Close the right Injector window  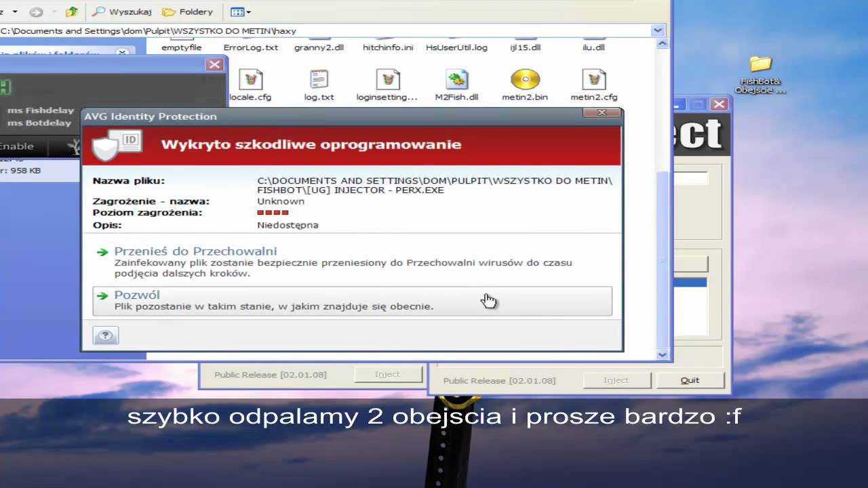coord(719,104)
